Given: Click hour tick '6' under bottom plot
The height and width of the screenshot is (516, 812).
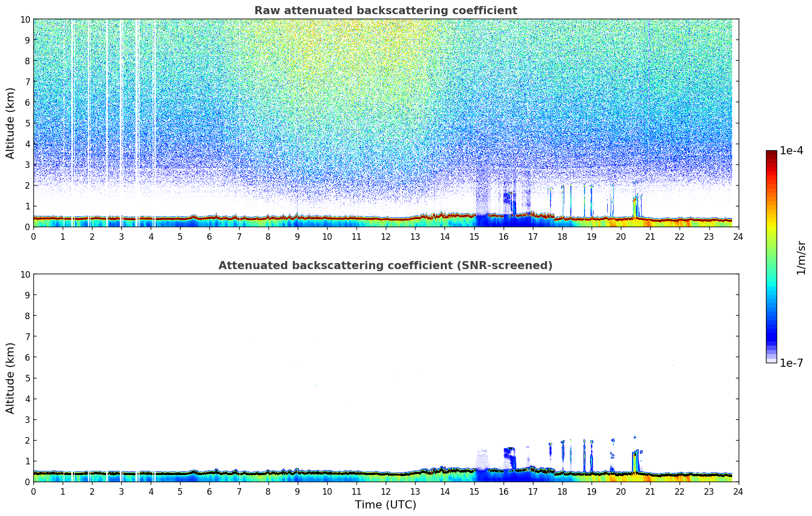Looking at the screenshot, I should [210, 491].
